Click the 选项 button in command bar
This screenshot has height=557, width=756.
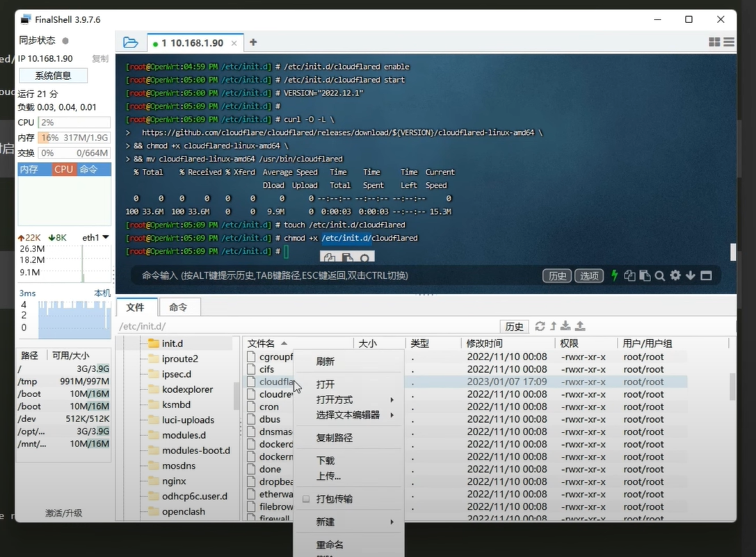(x=589, y=276)
